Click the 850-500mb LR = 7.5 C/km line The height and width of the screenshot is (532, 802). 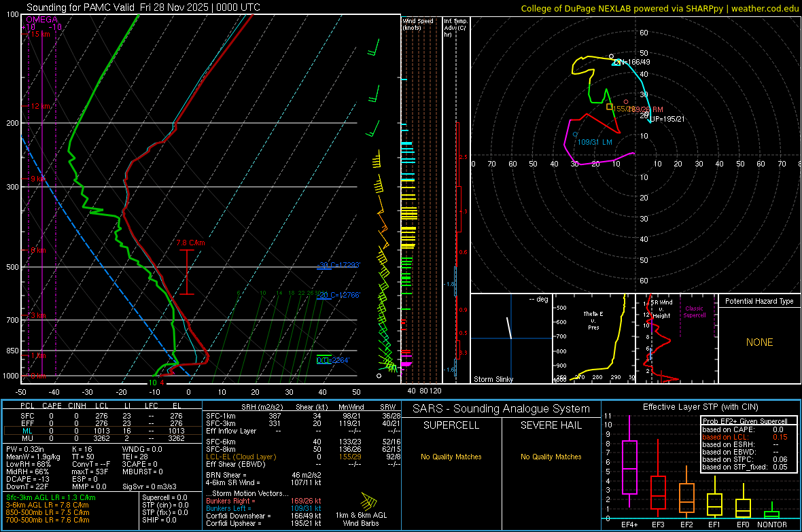pos(48,512)
